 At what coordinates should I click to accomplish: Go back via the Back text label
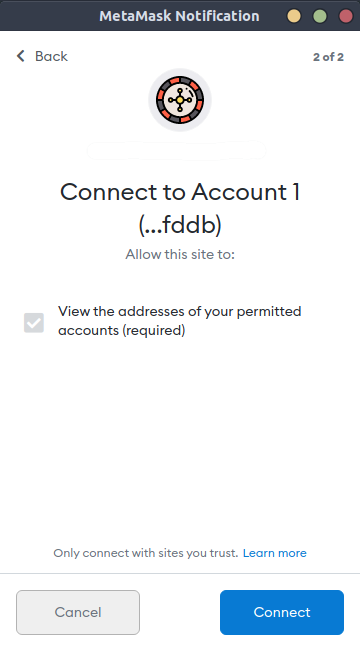pos(51,56)
